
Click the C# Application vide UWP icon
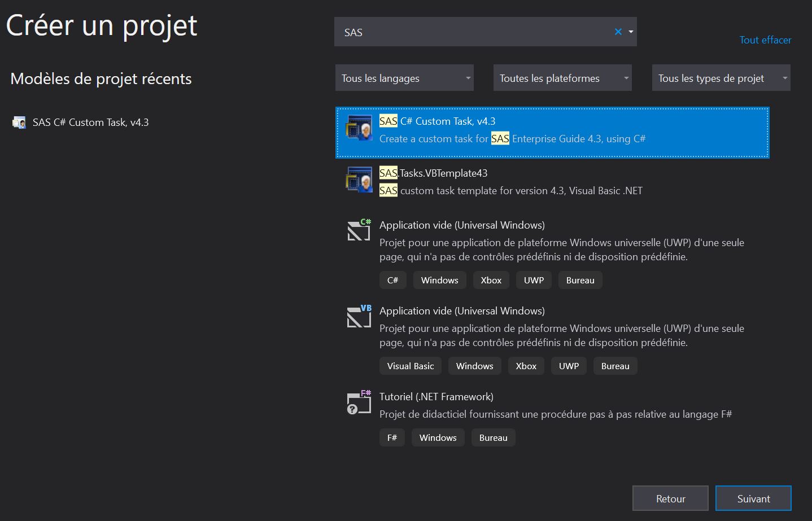pos(359,230)
